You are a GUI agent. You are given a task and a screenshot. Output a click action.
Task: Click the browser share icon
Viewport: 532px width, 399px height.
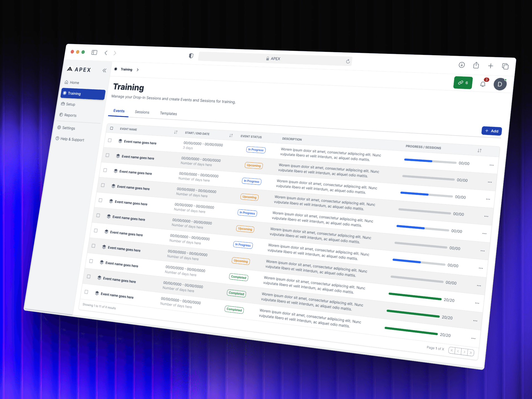pos(476,65)
